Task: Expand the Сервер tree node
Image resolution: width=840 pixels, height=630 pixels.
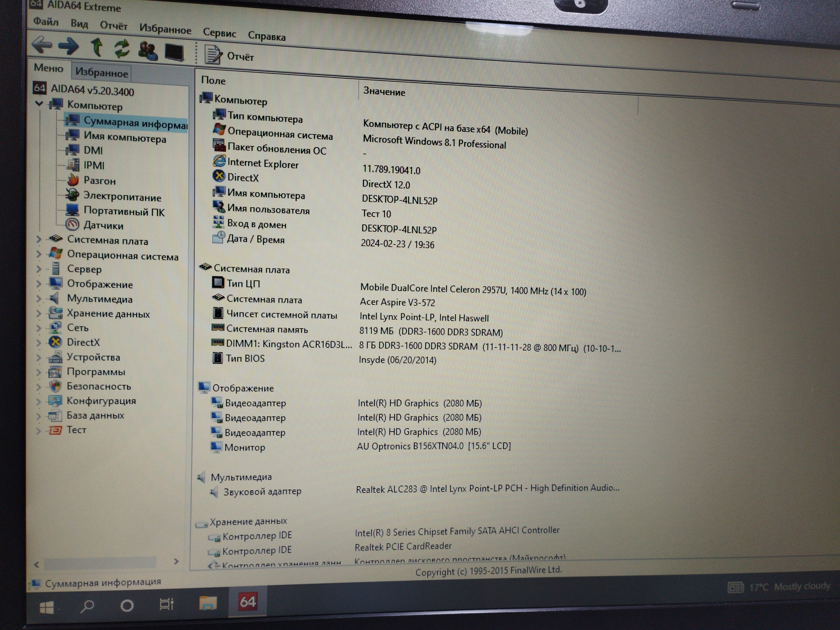Action: pyautogui.click(x=38, y=269)
